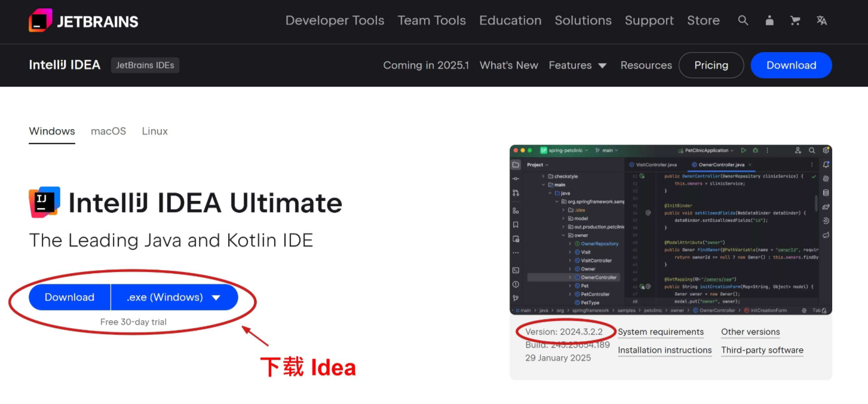
Task: Click the Notifications bell in IDE right sidebar
Action: coord(826,164)
